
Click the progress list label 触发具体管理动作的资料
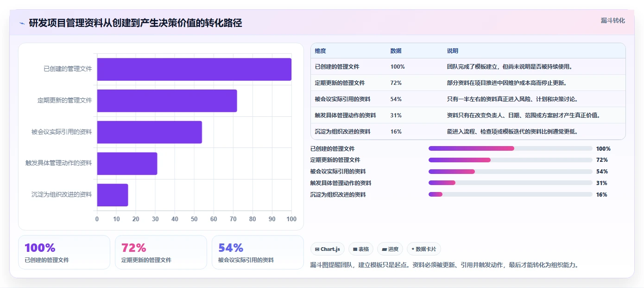(x=341, y=183)
